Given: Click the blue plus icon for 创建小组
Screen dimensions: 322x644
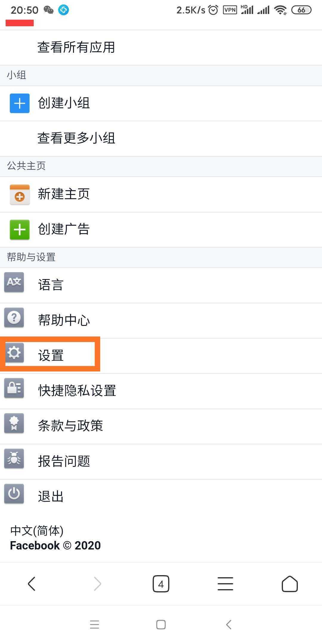Looking at the screenshot, I should point(19,103).
